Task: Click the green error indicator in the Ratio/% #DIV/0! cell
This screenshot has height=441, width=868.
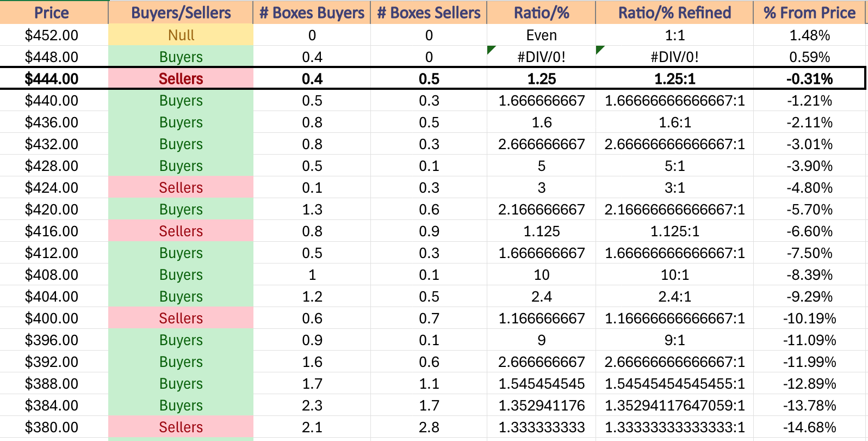Action: (x=491, y=50)
